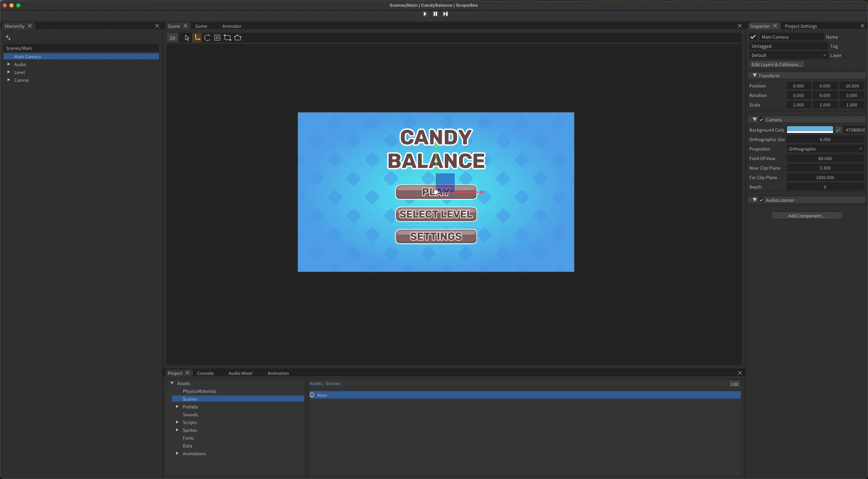This screenshot has height=479, width=868.
Task: Edit the Orthographic Size field
Action: coord(825,139)
